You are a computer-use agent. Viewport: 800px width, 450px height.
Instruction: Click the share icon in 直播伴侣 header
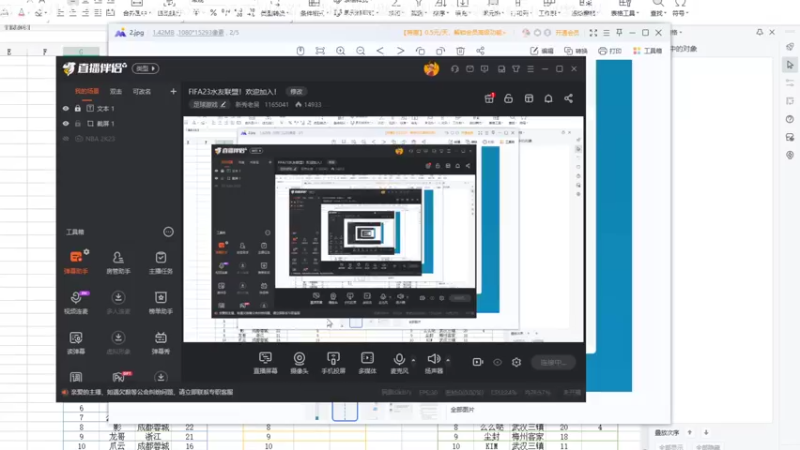tap(568, 98)
